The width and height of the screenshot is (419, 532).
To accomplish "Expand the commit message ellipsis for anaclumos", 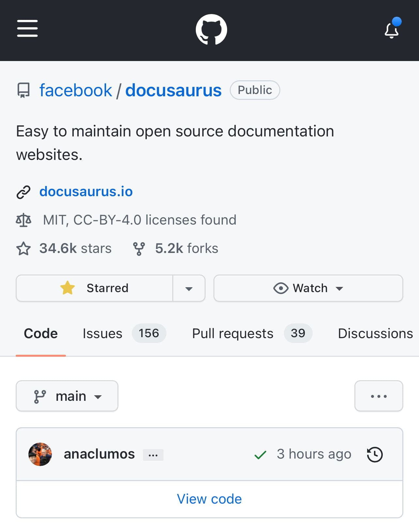I will click(153, 455).
